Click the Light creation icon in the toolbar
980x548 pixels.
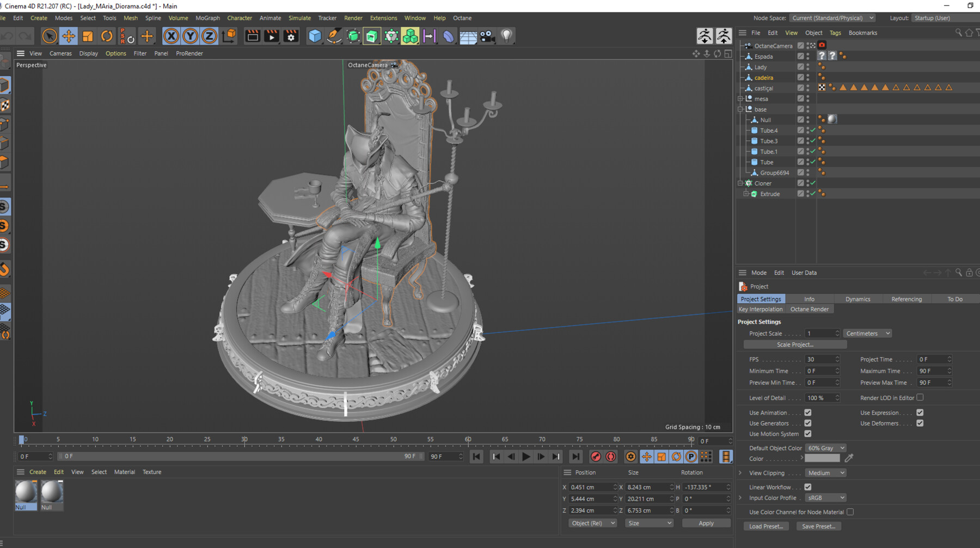506,36
